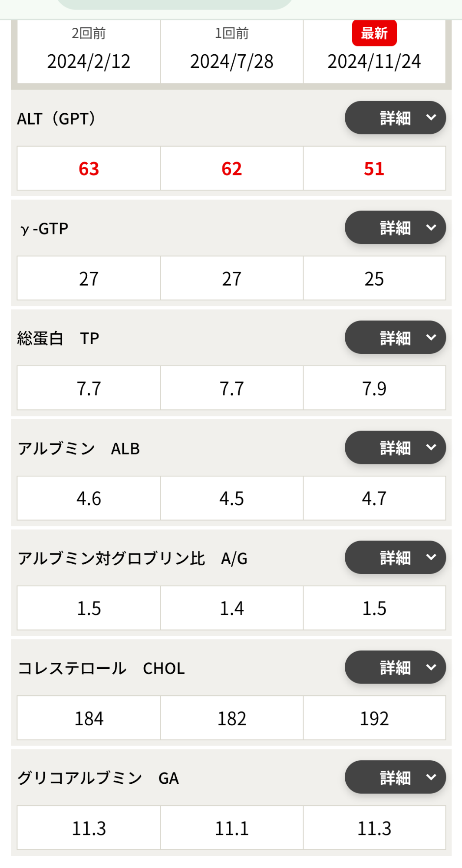Select the 2024/2/12 date column header
462x868 pixels.
(x=89, y=61)
